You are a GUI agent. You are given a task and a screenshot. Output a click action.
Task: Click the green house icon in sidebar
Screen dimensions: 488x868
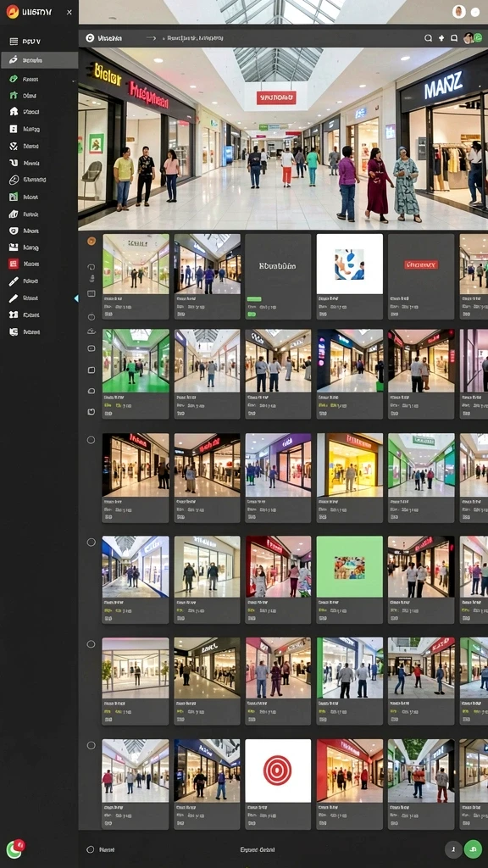click(14, 95)
